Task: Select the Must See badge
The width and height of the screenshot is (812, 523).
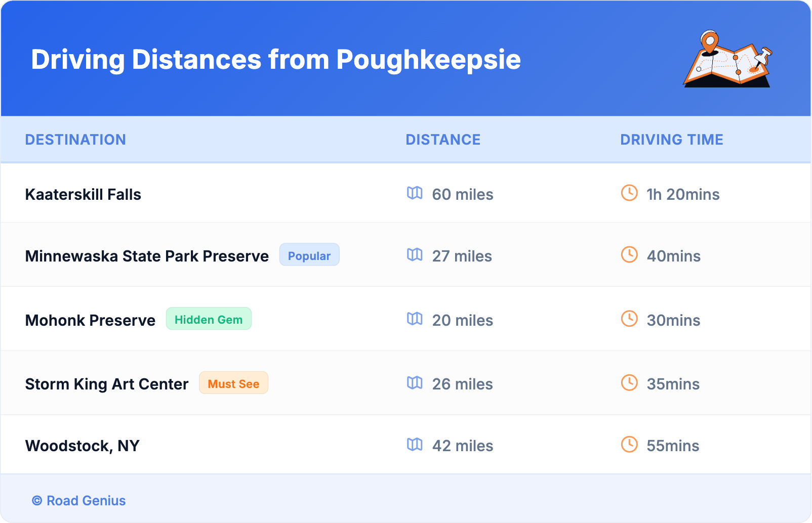Action: [x=233, y=383]
